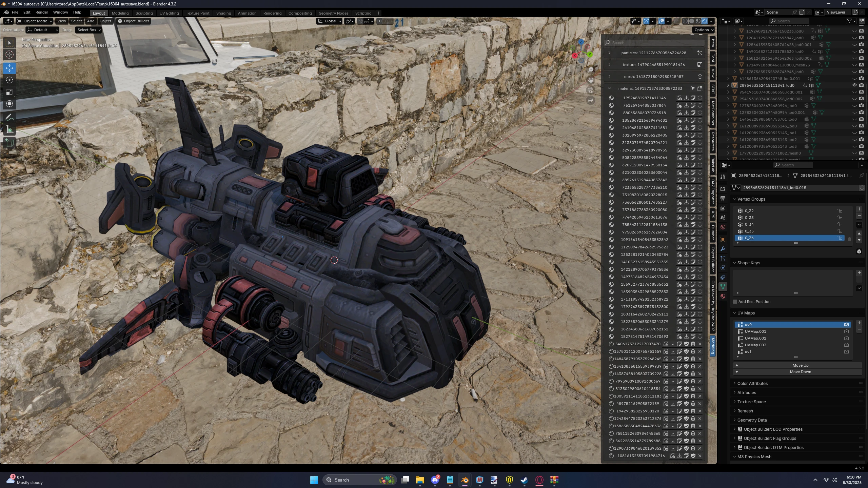Viewport: 868px width, 488px height.
Task: Select the Move tool in the viewport toolbar
Action: 9,68
